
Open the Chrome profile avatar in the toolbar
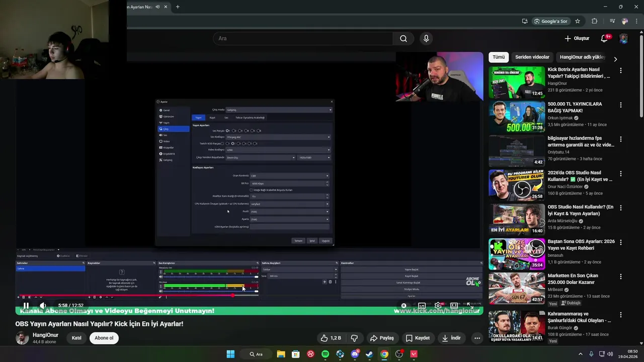(625, 21)
